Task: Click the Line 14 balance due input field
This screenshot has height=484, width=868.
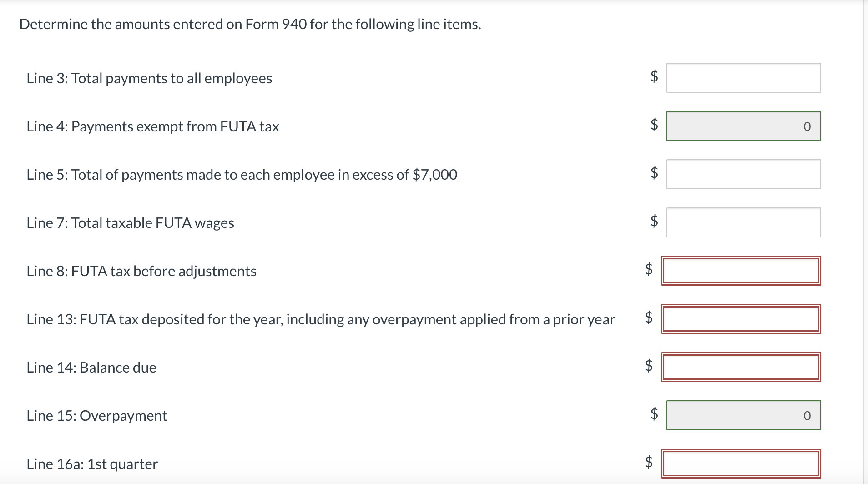Action: pos(741,367)
